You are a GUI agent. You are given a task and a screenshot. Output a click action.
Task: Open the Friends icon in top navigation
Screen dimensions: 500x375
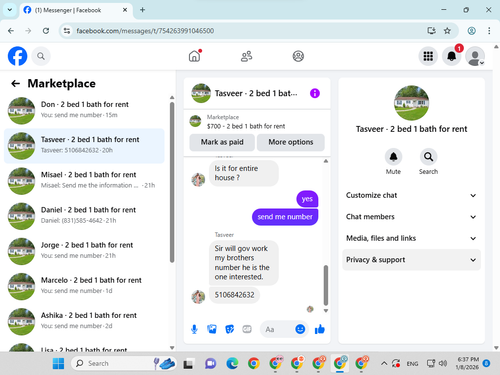246,56
